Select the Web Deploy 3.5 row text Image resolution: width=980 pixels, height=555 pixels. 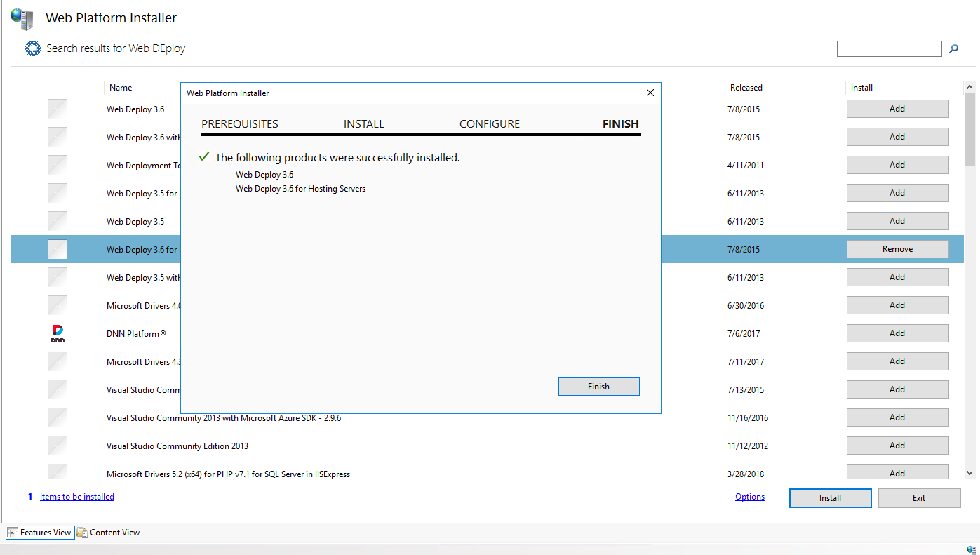[x=135, y=221]
